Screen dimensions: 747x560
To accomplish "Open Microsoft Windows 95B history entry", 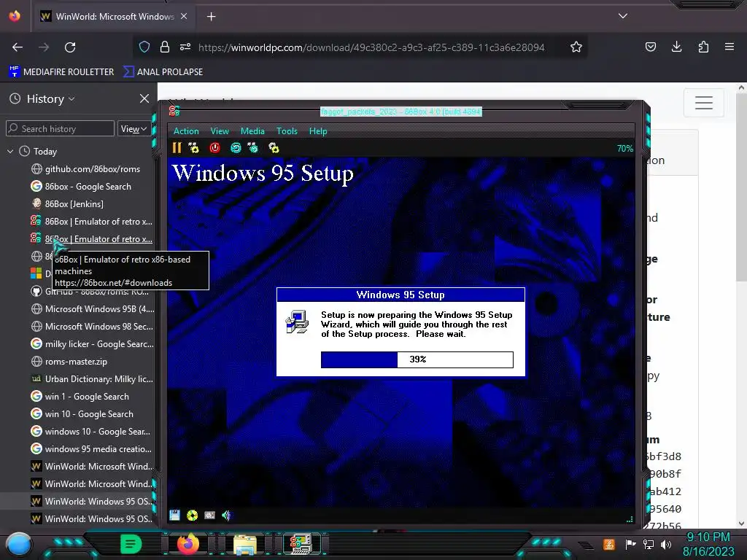I will click(93, 309).
